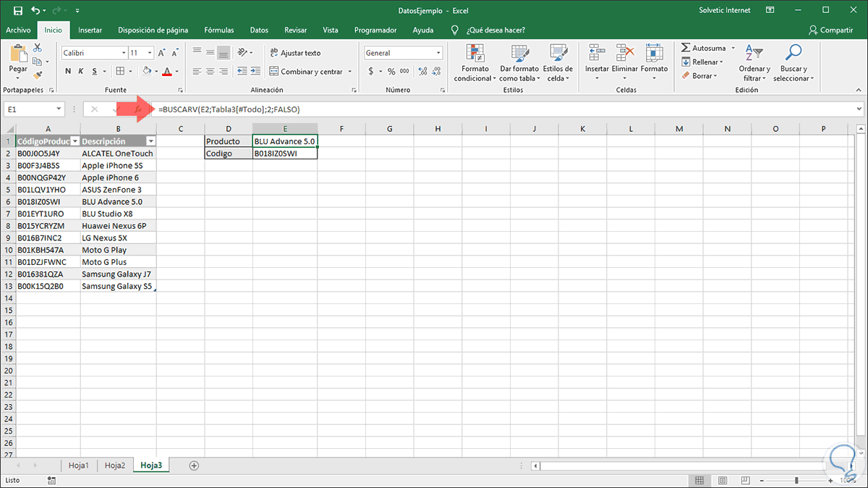This screenshot has width=868, height=488.
Task: Click the Compartir button
Action: coord(833,30)
